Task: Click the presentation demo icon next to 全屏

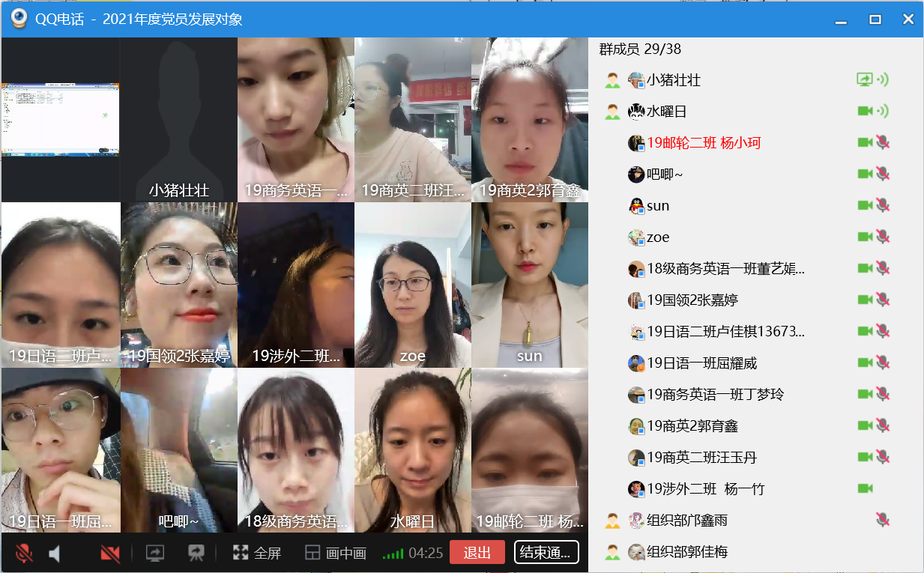Action: pyautogui.click(x=196, y=554)
